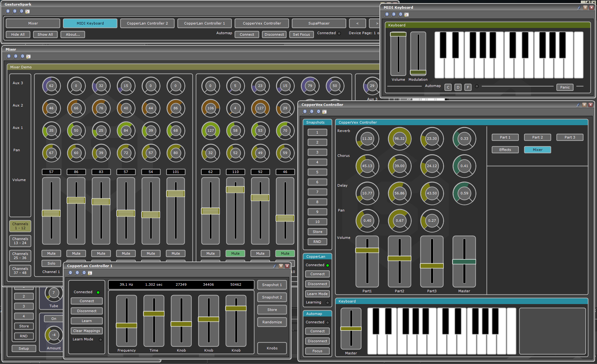Image resolution: width=597 pixels, height=364 pixels.
Task: Reset zoom to 1:1 in the GestureSpark window toolbar
Action: coord(14,11)
